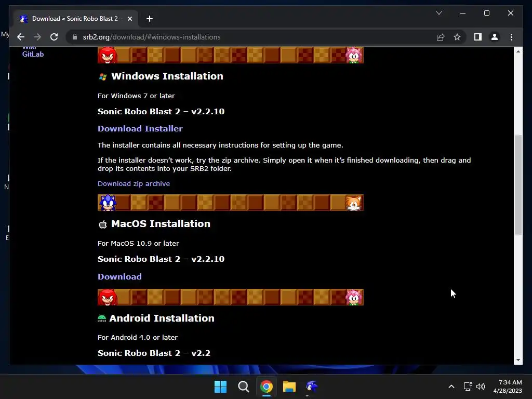532x399 pixels.
Task: Click the Sonic app taskbar icon
Action: point(312,387)
